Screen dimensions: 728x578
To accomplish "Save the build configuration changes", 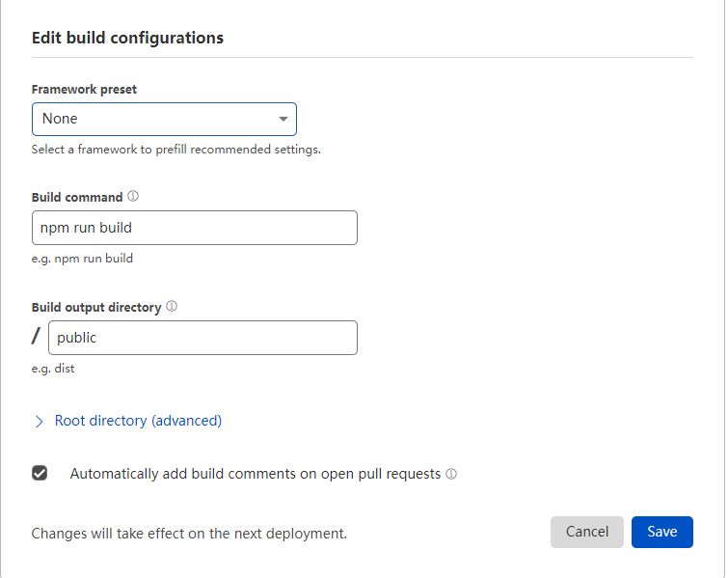I will tap(661, 532).
